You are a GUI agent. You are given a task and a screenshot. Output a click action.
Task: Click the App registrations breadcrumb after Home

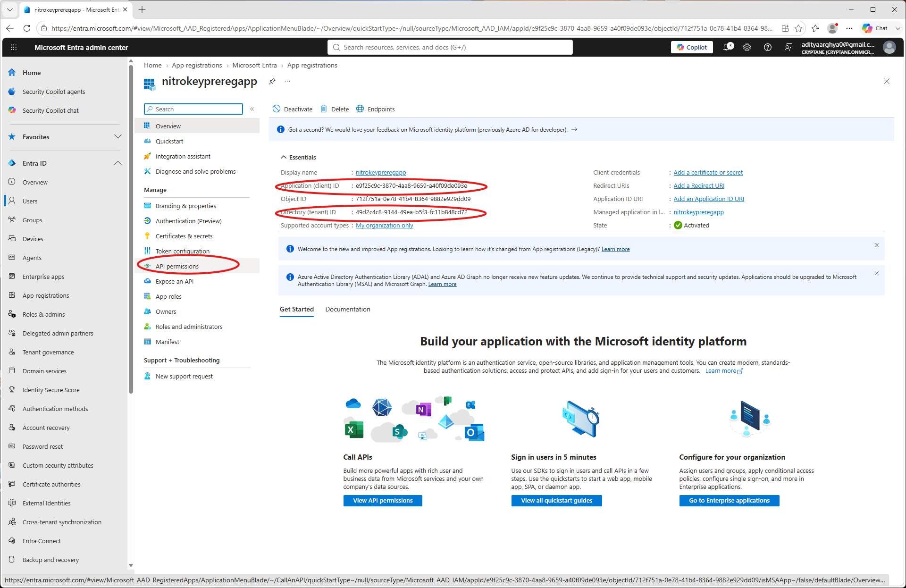[197, 65]
